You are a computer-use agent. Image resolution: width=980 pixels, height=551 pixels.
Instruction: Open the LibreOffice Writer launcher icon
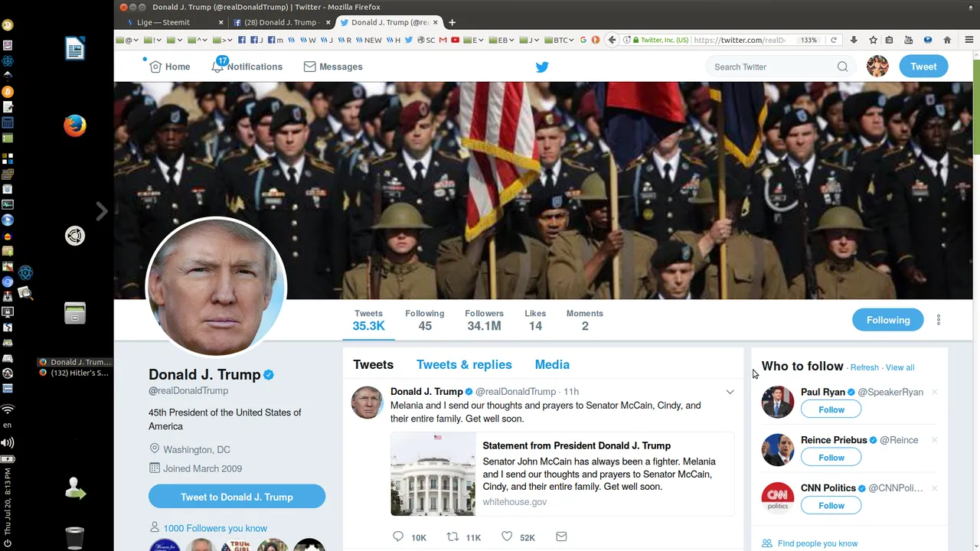(75, 50)
